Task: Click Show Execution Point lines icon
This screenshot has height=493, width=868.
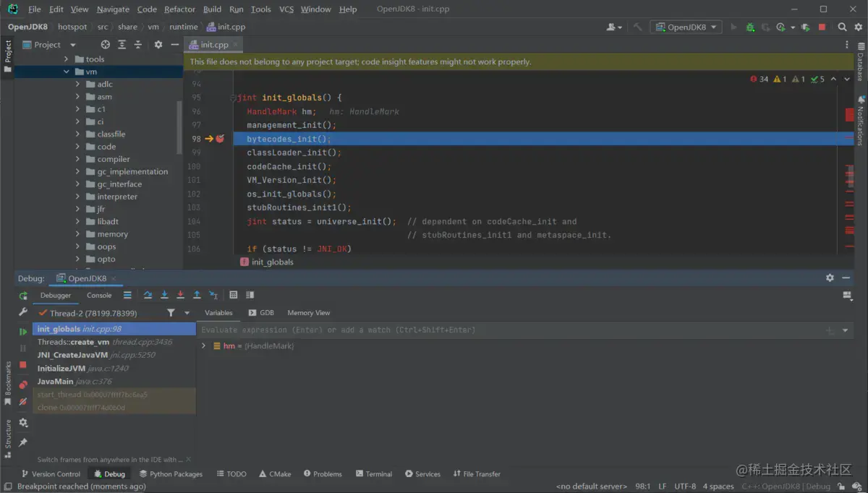Action: click(127, 295)
